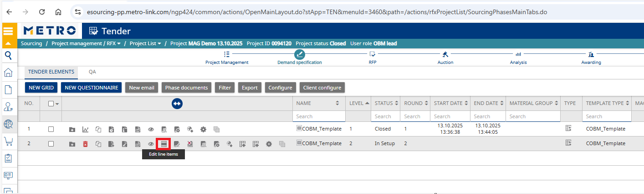
Task: Click the 'In Setup' status cell in row 2
Action: 384,144
